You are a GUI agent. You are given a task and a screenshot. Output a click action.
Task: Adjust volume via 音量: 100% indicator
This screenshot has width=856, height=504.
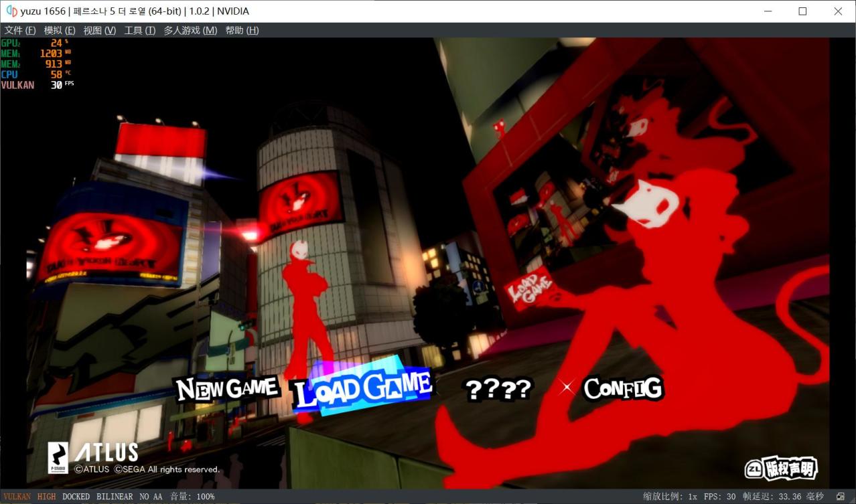(x=192, y=497)
